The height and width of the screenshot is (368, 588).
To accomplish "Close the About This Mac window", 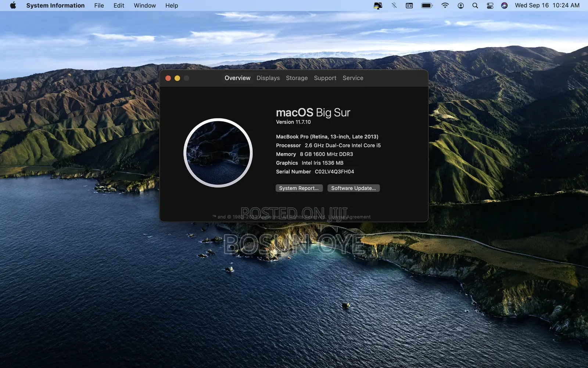I will [x=168, y=78].
